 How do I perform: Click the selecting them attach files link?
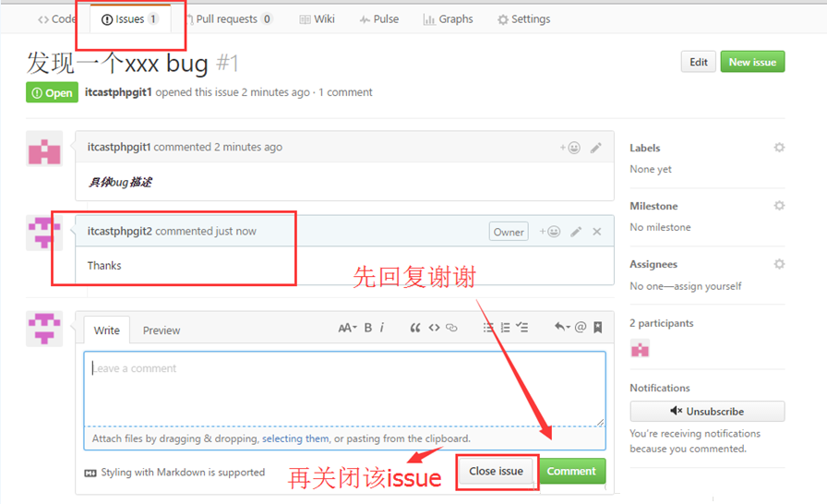[295, 438]
